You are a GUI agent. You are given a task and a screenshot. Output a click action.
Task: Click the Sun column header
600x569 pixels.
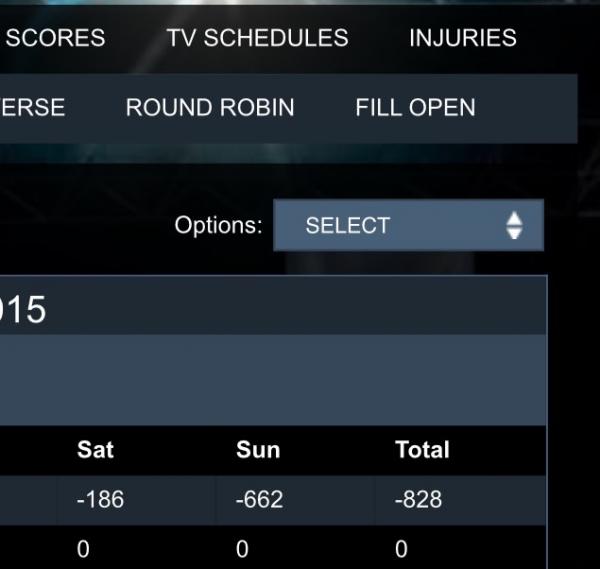pos(258,450)
